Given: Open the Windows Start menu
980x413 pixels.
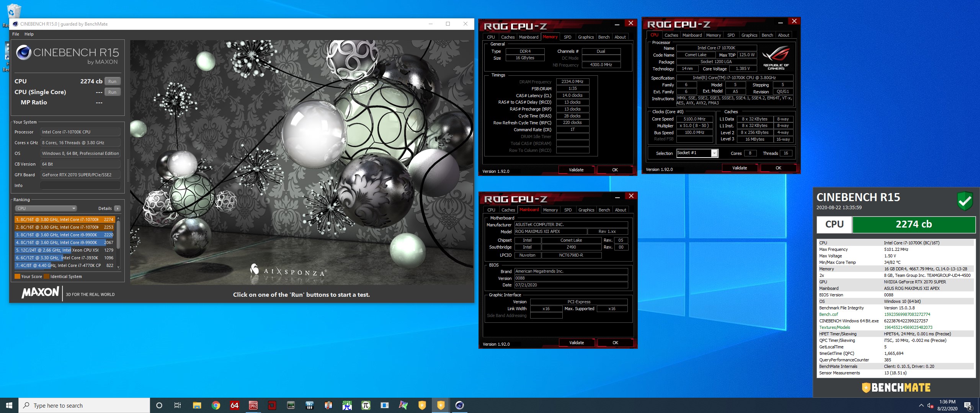Looking at the screenshot, I should (x=9, y=405).
